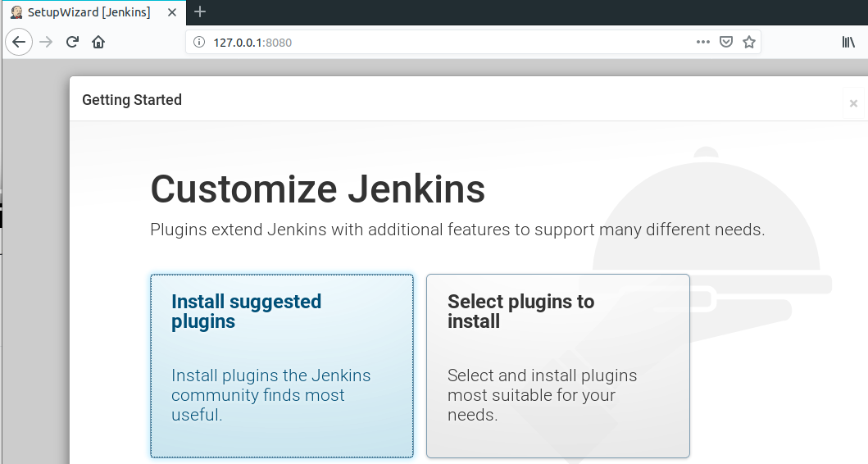The width and height of the screenshot is (868, 464).
Task: Reload the current page
Action: pyautogui.click(x=72, y=42)
